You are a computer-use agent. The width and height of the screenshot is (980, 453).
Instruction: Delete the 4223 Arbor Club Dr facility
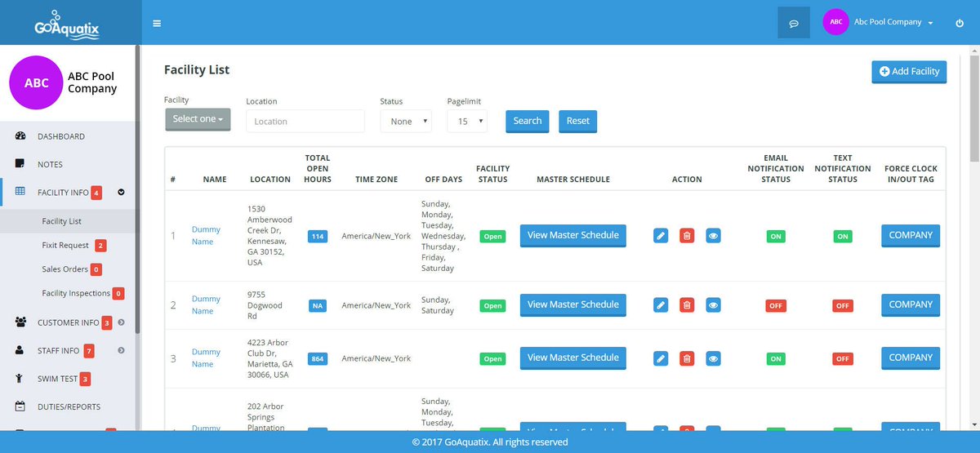(687, 358)
